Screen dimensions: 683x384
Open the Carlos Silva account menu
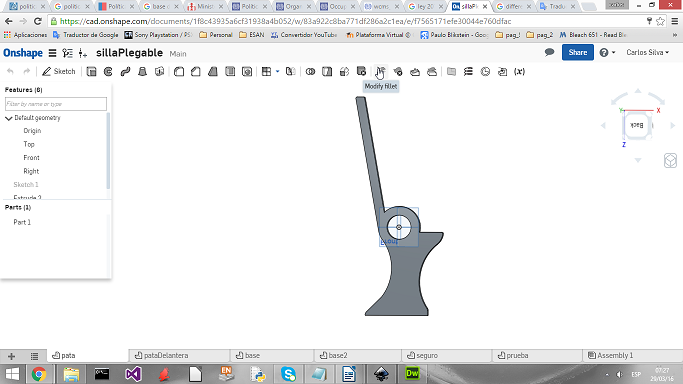pos(648,52)
